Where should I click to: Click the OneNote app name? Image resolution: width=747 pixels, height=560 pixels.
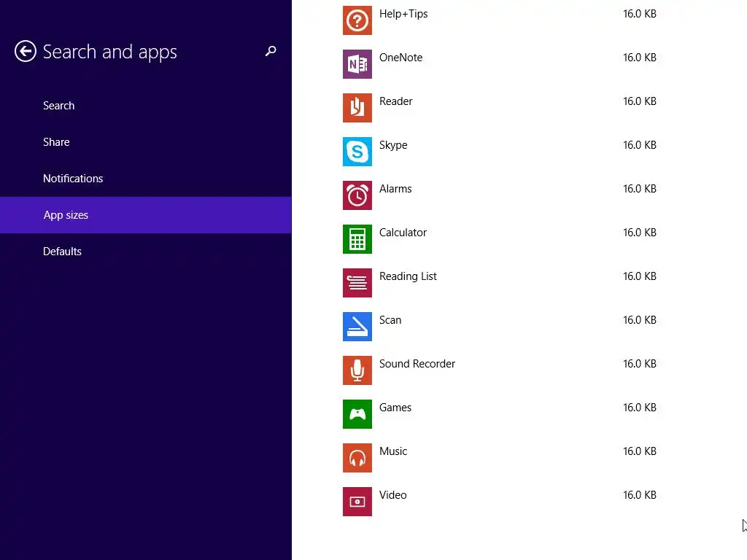(400, 58)
